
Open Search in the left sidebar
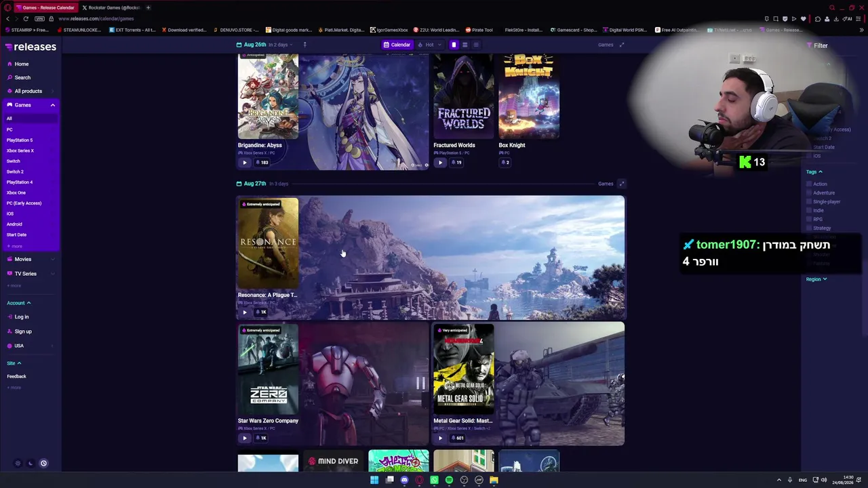pos(22,77)
